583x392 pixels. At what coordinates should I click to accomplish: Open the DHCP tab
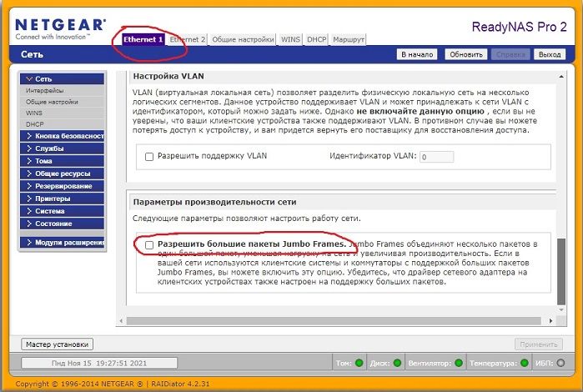316,39
